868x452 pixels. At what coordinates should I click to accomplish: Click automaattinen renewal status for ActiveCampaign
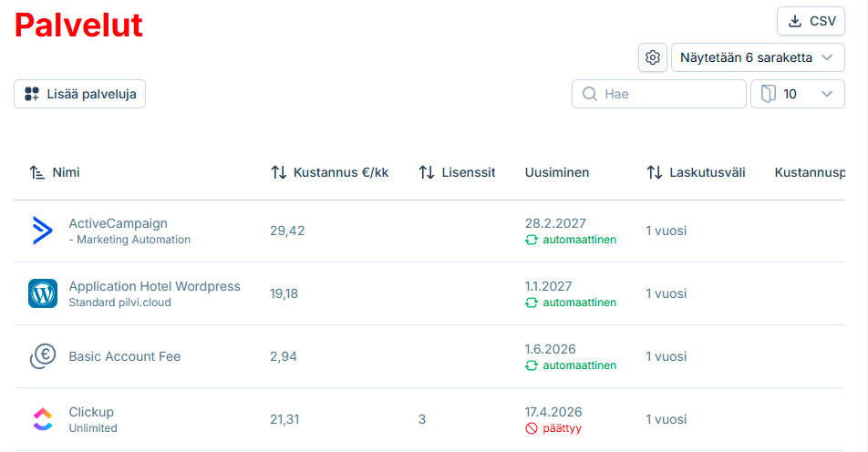coord(578,240)
